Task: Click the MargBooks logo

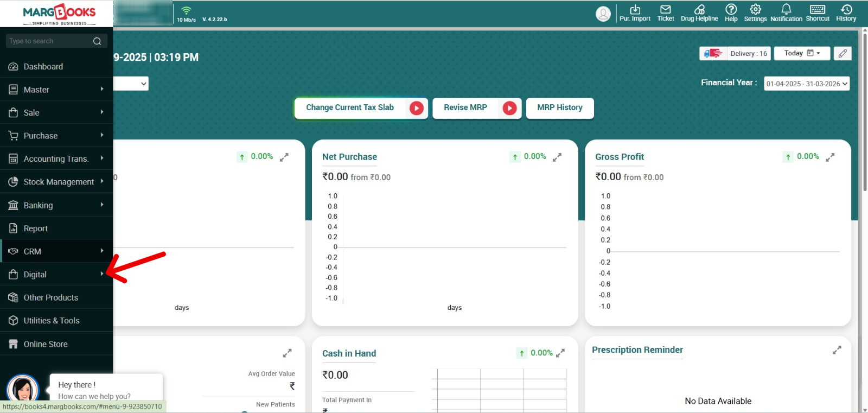Action: [x=59, y=14]
